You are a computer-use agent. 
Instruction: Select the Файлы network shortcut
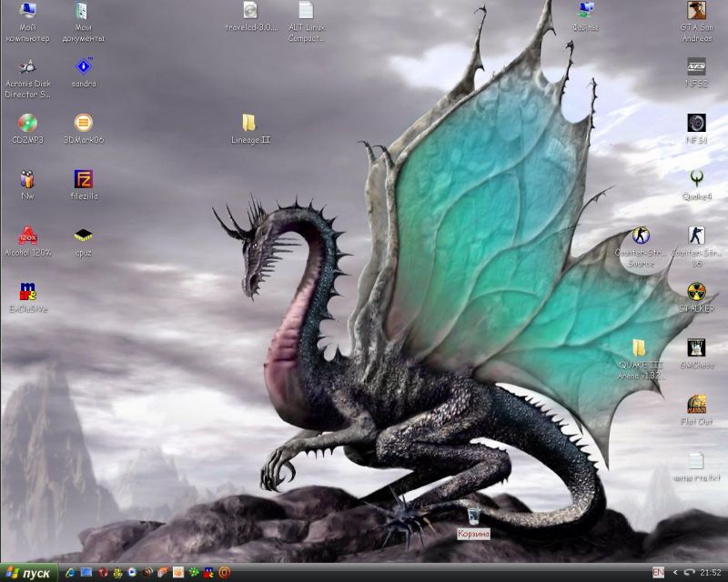[x=585, y=16]
